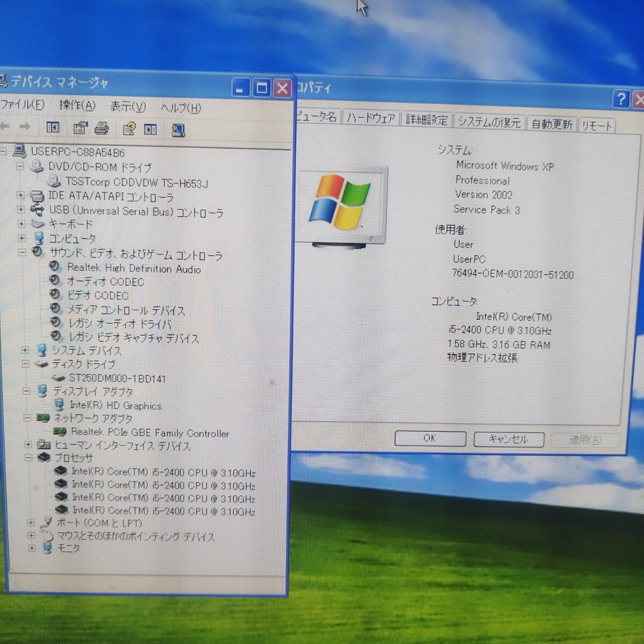Screen dimensions: 644x644
Task: Click the Forward arrow in Device Manager toolbar
Action: tap(25, 127)
